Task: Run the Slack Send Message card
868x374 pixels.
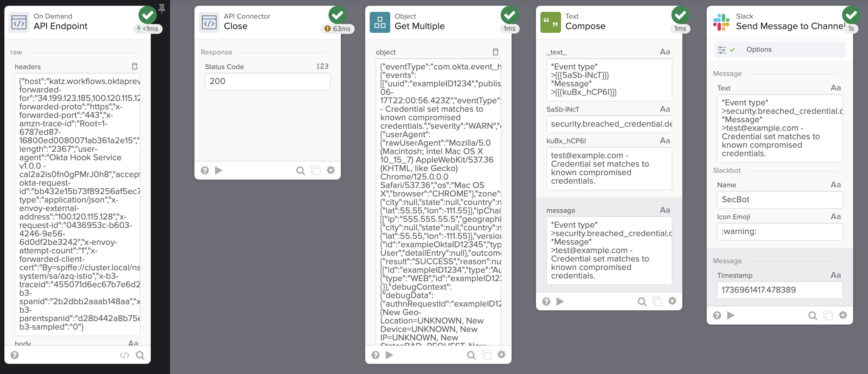Action: click(731, 316)
